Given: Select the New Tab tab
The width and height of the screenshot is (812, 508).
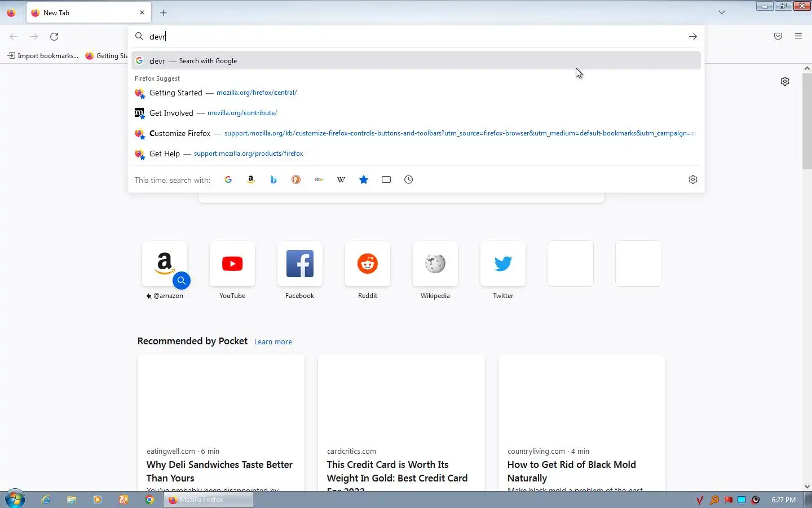Looking at the screenshot, I should pyautogui.click(x=87, y=12).
